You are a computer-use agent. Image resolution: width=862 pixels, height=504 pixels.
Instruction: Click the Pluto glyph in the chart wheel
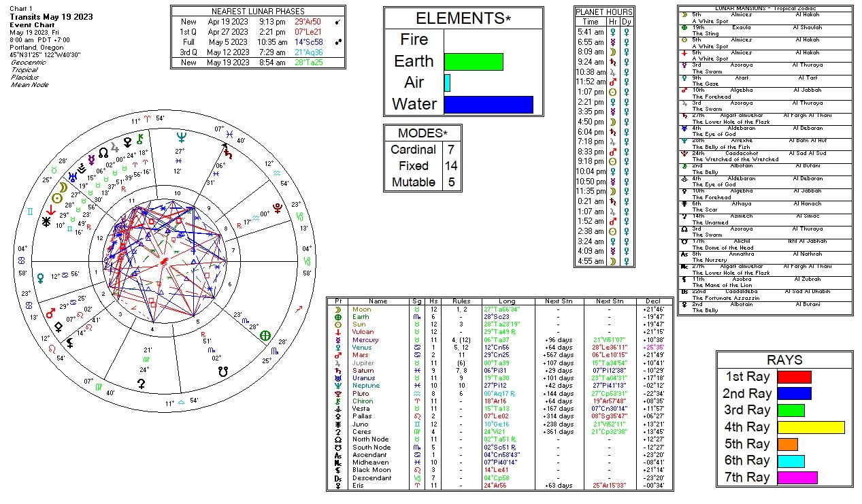[278, 207]
